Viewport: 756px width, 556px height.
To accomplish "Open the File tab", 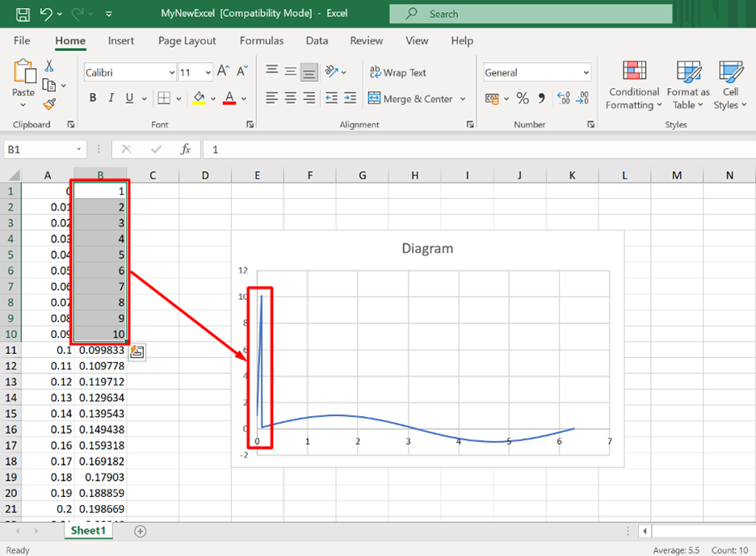I will [x=22, y=40].
